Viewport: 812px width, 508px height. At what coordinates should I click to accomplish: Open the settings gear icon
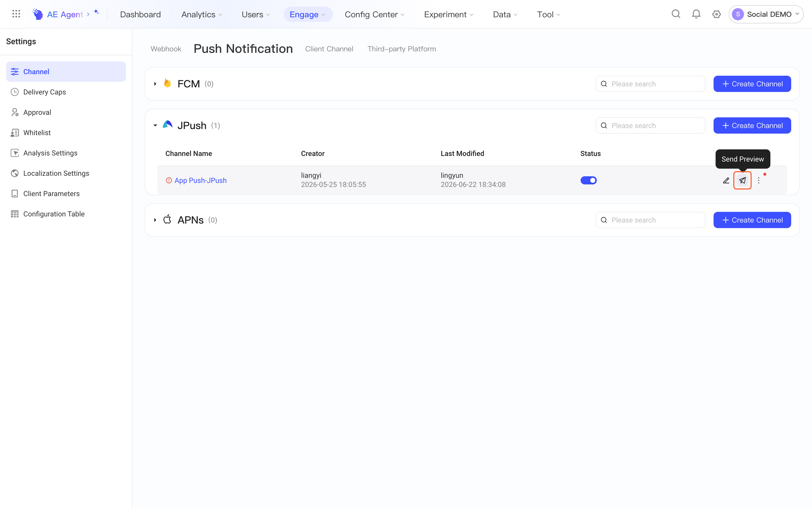(x=716, y=14)
